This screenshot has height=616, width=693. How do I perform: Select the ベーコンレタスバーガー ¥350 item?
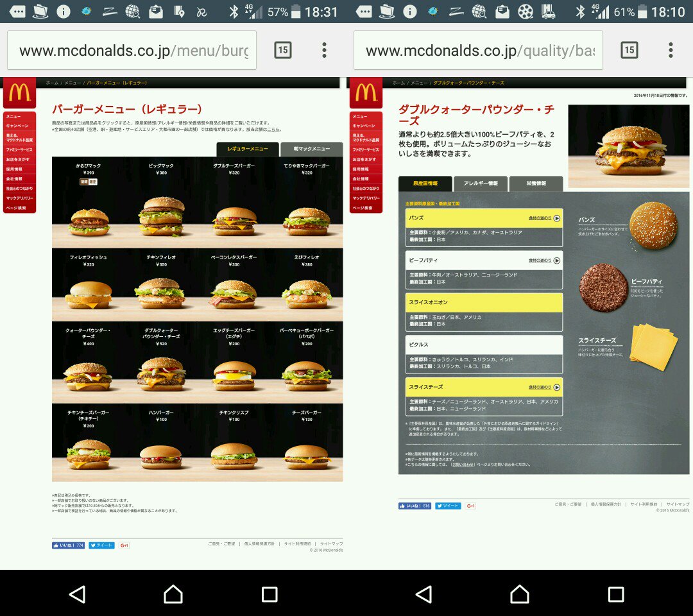(x=234, y=285)
